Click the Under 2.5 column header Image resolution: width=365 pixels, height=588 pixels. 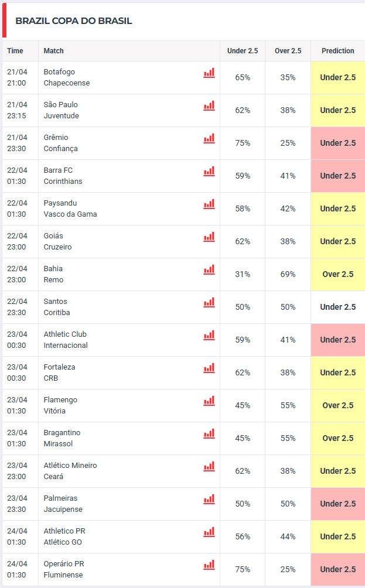pyautogui.click(x=243, y=51)
